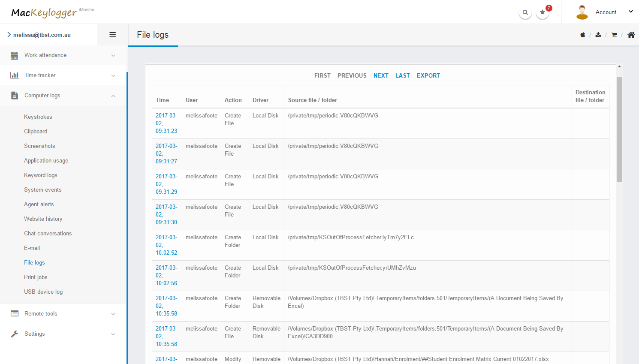Select Screenshots from Computer logs

point(39,146)
